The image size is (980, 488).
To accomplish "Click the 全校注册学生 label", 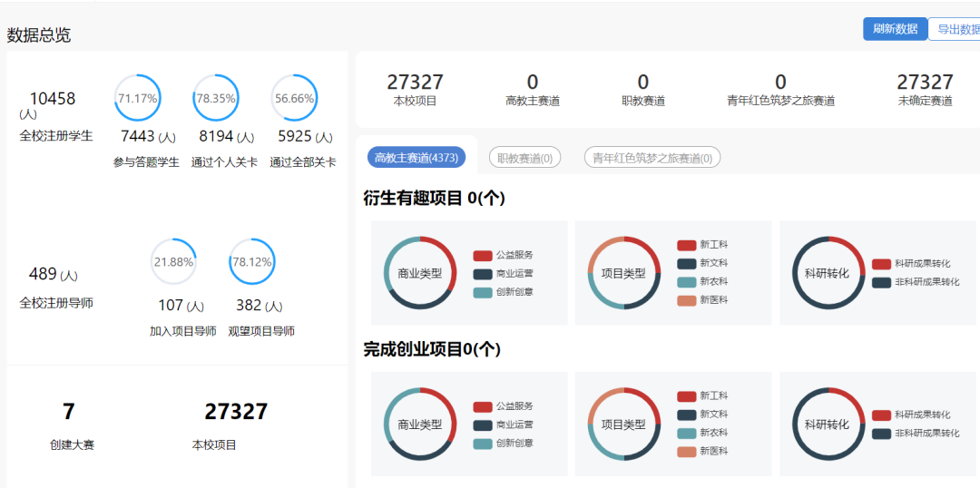I will tap(56, 135).
